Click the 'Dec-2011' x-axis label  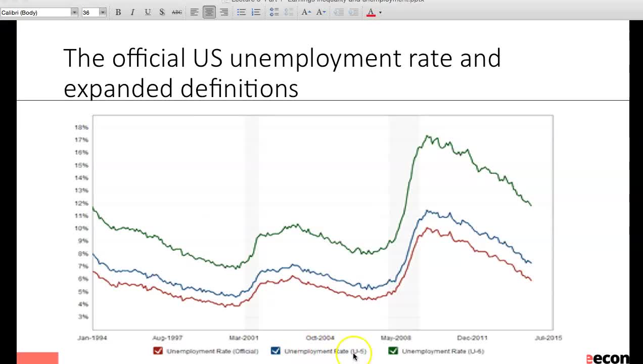472,338
